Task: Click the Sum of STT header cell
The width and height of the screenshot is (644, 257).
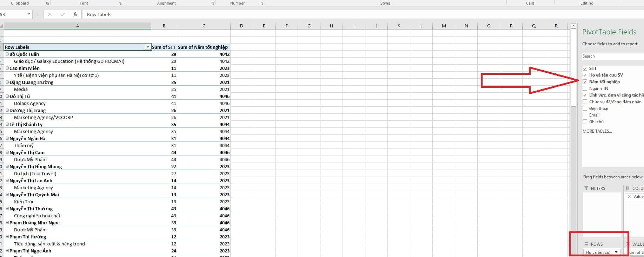Action: (164, 47)
